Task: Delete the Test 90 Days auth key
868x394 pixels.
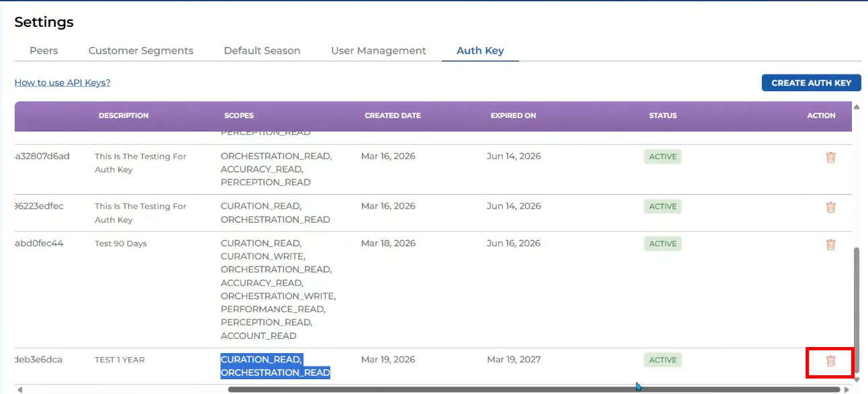Action: [830, 244]
